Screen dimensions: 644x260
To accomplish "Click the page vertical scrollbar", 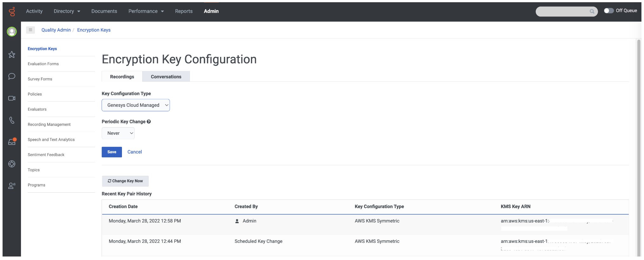I will tap(639, 146).
